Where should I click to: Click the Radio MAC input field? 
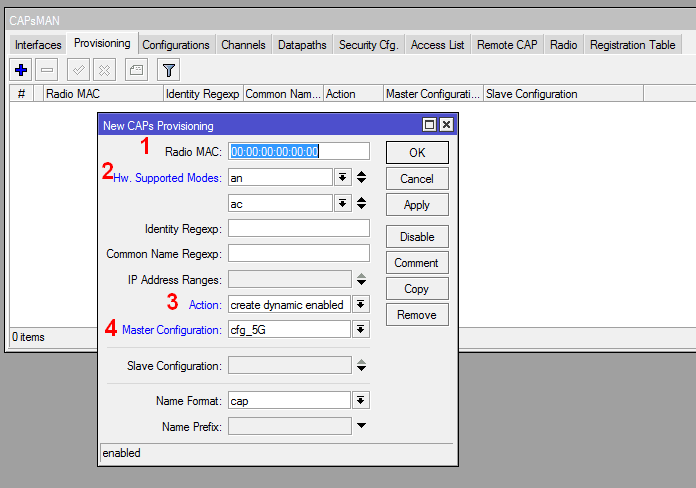tap(299, 151)
